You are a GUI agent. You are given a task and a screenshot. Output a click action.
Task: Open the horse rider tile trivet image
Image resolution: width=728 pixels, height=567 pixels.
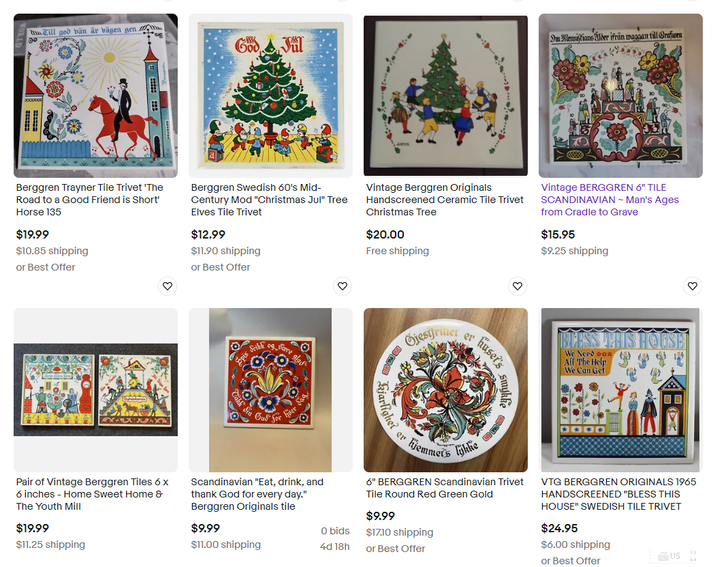95,96
